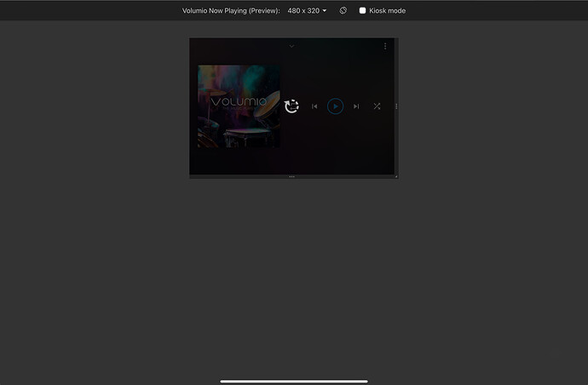
Task: Toggle shuffle playback
Action: (377, 106)
